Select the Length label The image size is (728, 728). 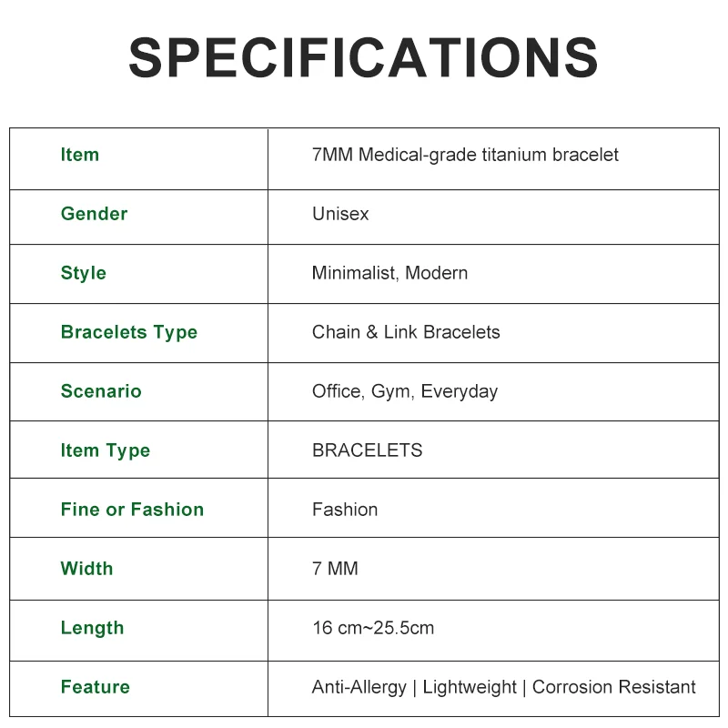click(92, 628)
